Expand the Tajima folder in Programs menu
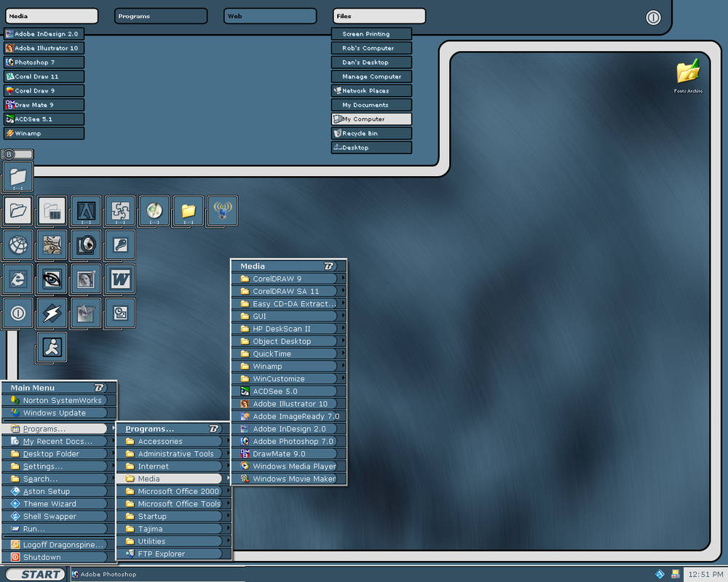The height and width of the screenshot is (582, 728). (174, 529)
